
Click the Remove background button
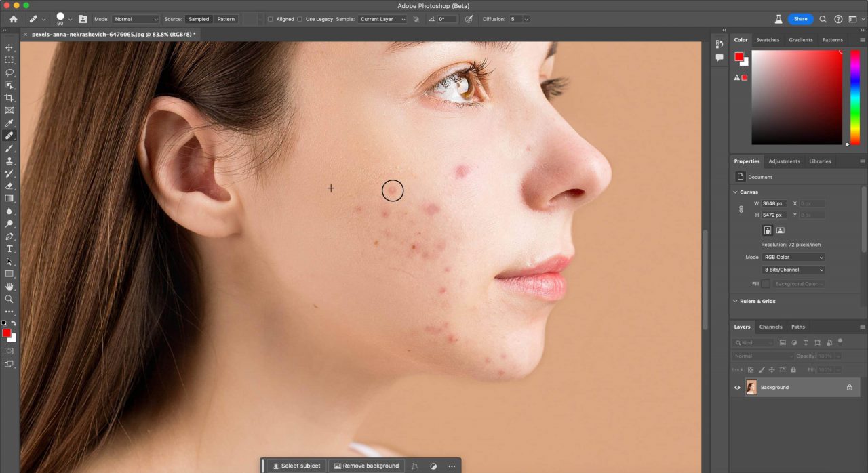tap(366, 466)
